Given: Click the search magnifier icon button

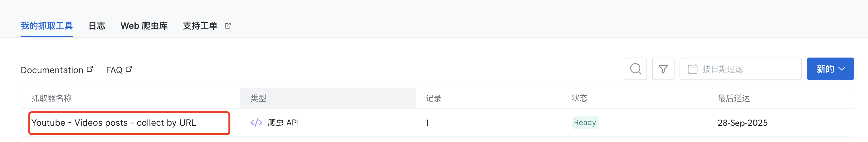Looking at the screenshot, I should point(636,69).
